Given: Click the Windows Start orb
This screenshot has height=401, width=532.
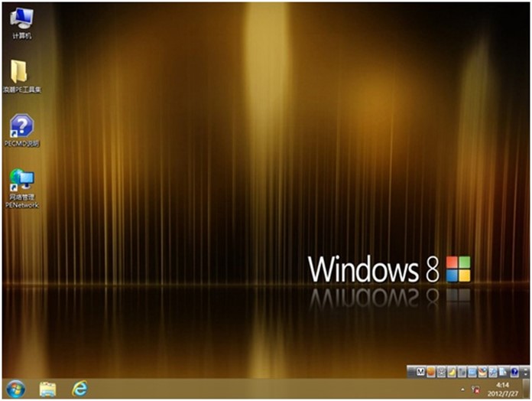Looking at the screenshot, I should tap(15, 389).
